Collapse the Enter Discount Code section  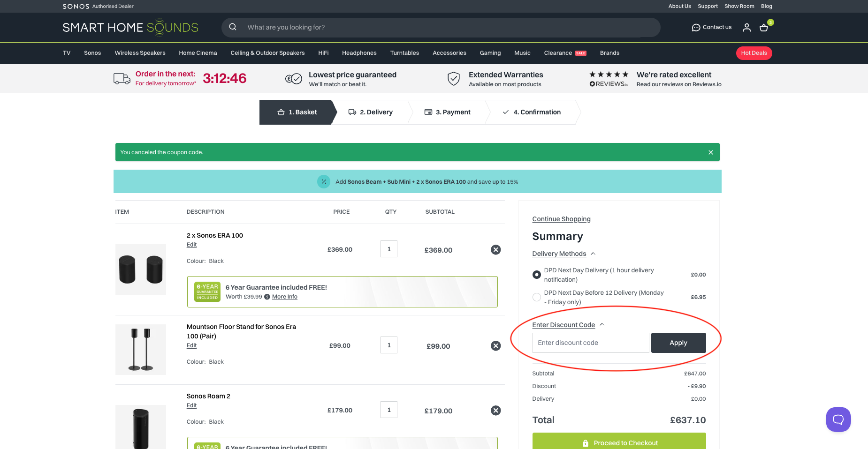tap(569, 325)
